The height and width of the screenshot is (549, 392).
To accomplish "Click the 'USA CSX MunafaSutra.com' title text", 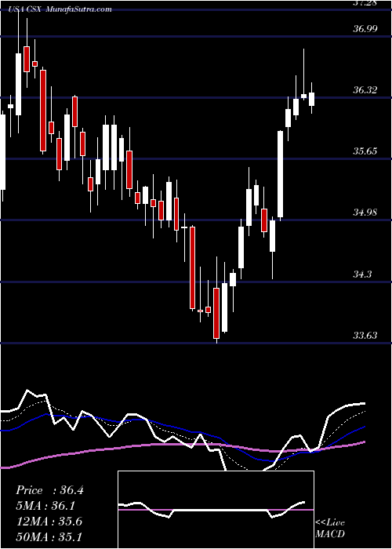I will pyautogui.click(x=60, y=9).
